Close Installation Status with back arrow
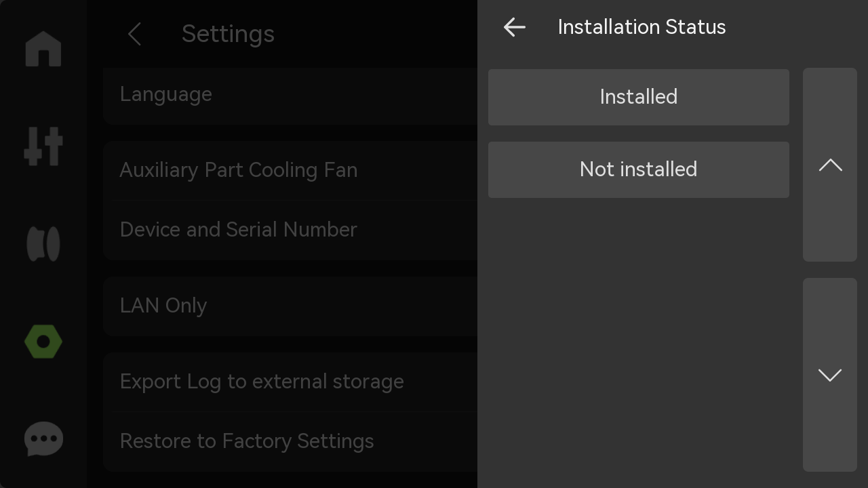 click(x=515, y=27)
